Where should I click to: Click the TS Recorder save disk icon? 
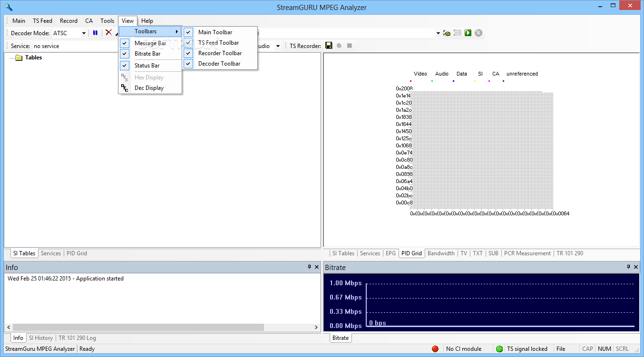pos(329,46)
